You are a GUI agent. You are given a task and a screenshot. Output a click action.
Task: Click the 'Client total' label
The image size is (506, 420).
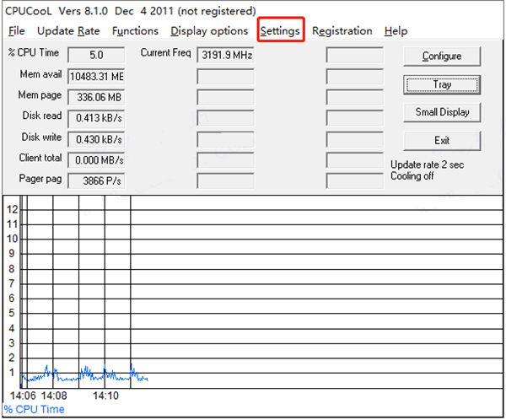[x=40, y=158]
